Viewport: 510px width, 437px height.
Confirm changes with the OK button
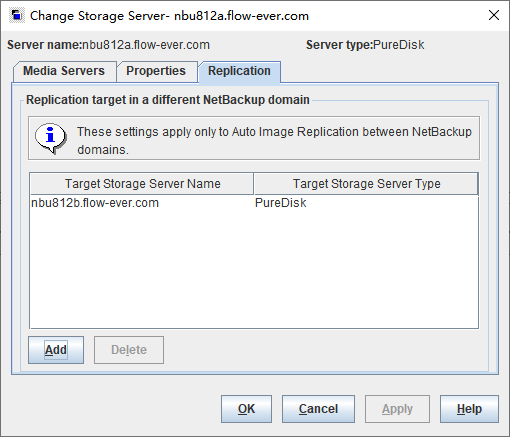246,409
